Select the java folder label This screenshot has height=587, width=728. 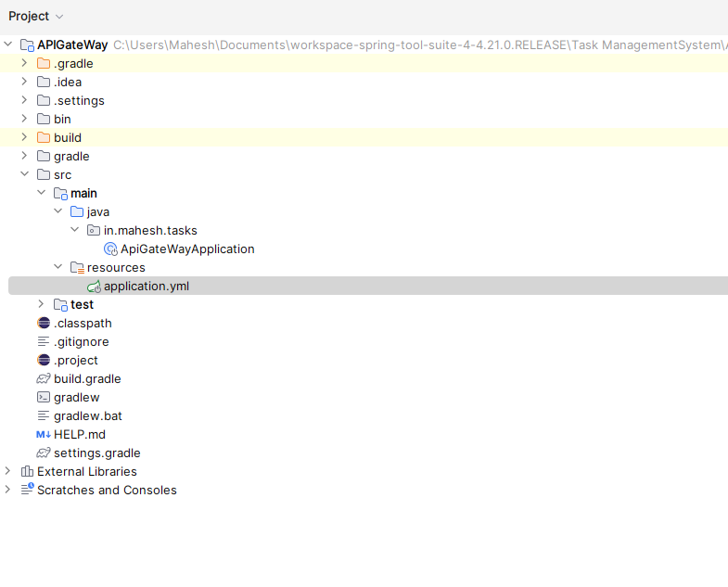pos(98,211)
